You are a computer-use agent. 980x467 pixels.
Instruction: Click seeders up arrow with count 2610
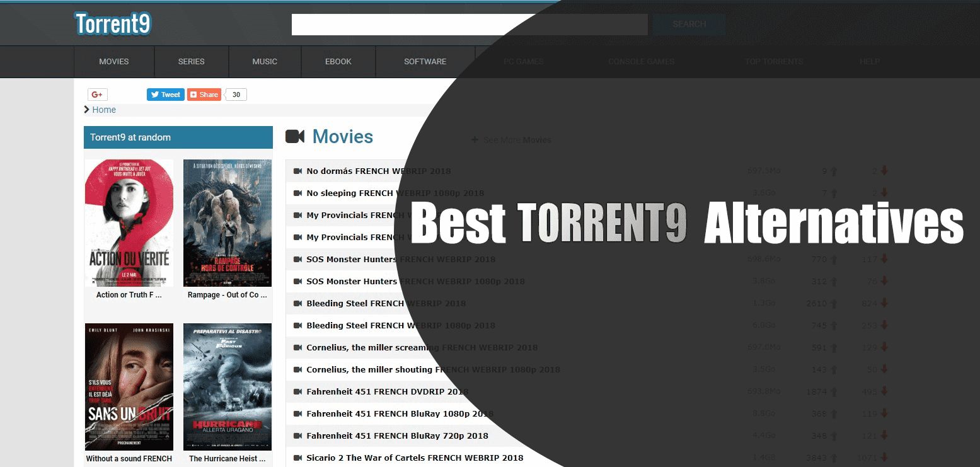click(x=834, y=303)
